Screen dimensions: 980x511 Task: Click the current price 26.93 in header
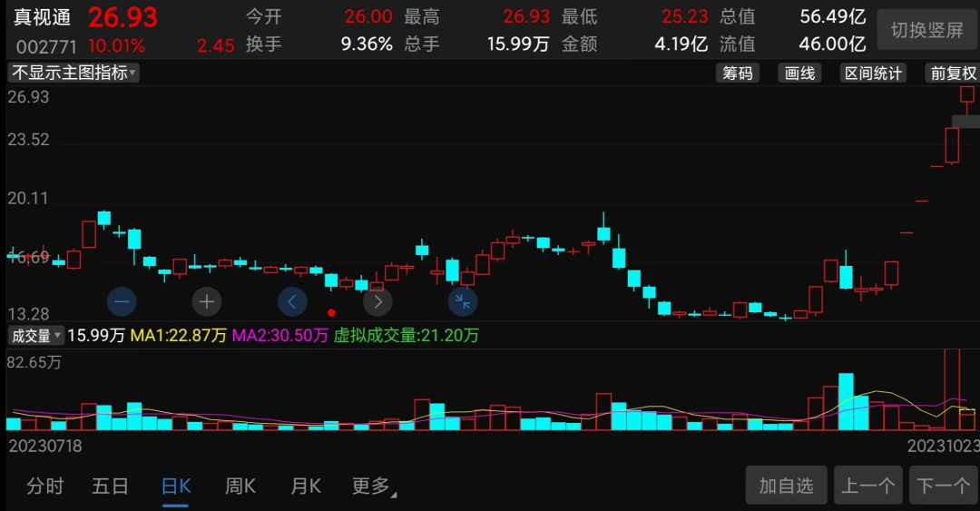[122, 17]
